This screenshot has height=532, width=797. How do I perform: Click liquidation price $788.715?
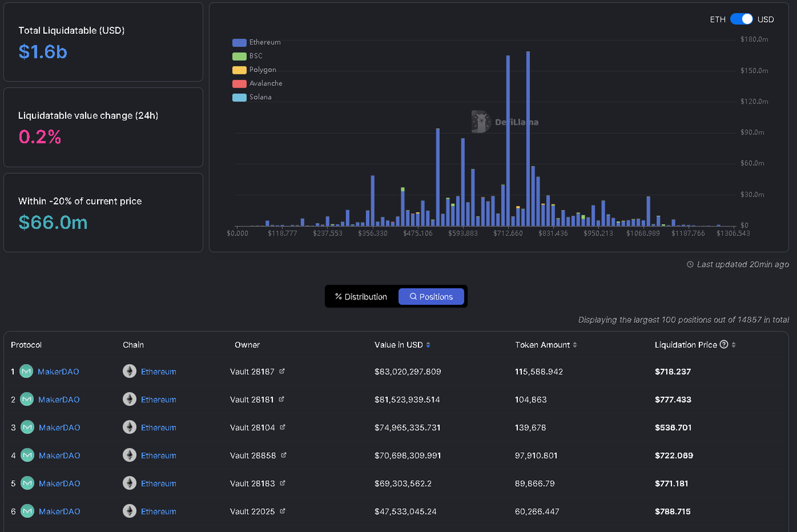point(673,511)
